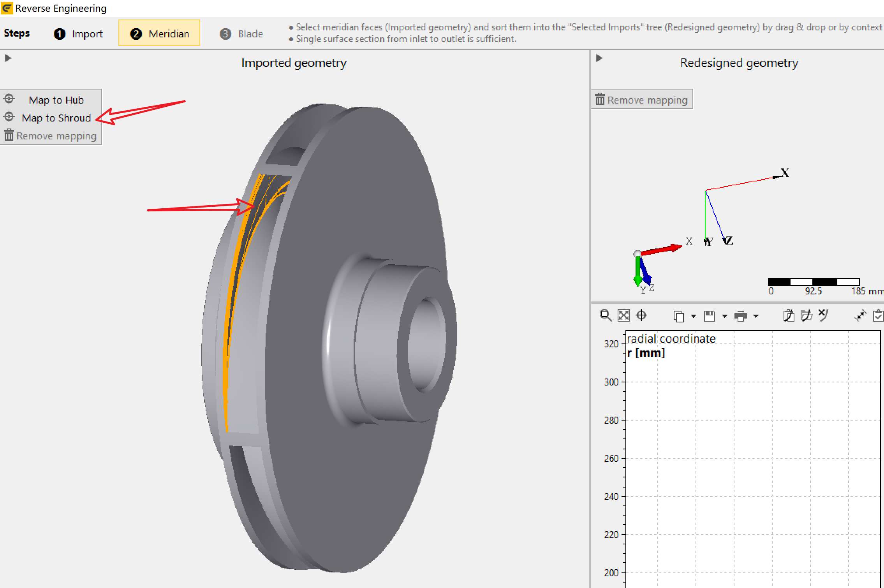Open the print options dropdown arrow
Screen dimensions: 884x588
pyautogui.click(x=756, y=316)
